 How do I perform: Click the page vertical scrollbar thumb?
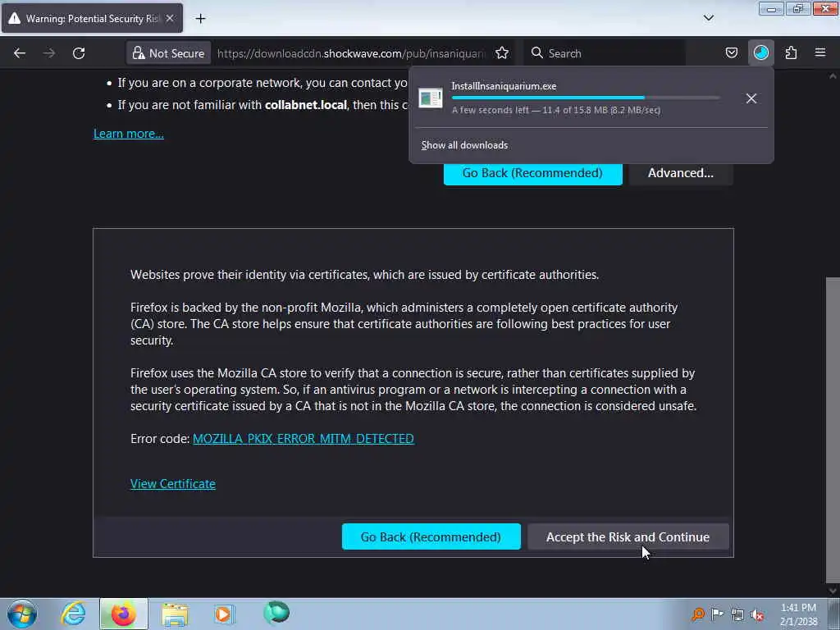833,430
